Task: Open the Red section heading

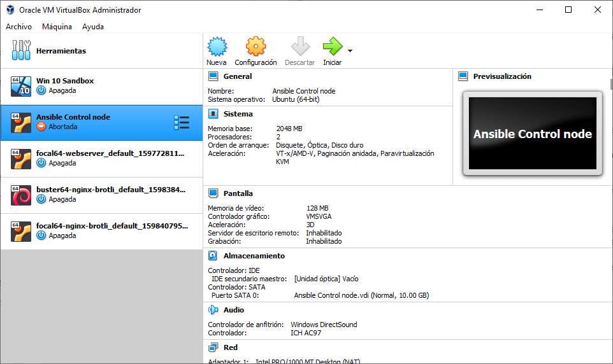Action: click(231, 347)
